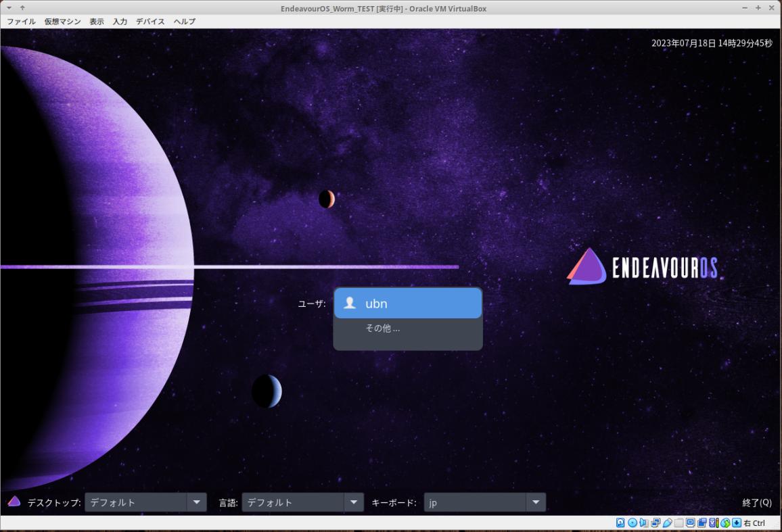782x532 pixels.
Task: Choose その他... in the user list
Action: pyautogui.click(x=408, y=328)
